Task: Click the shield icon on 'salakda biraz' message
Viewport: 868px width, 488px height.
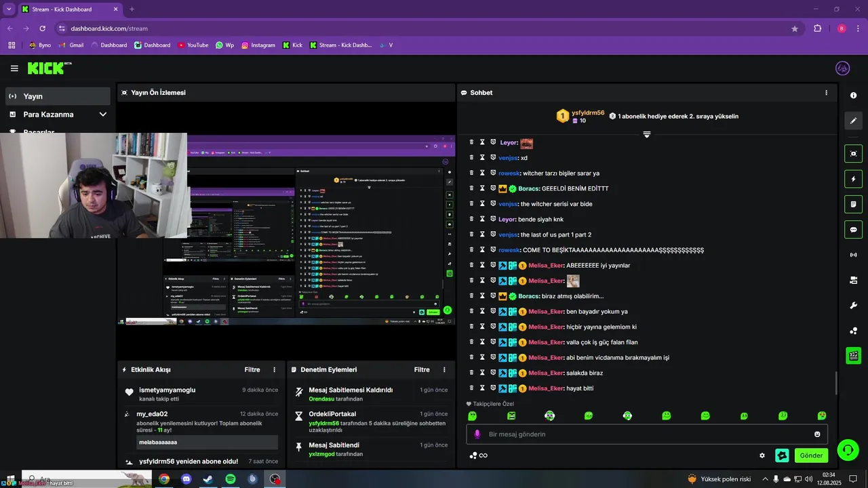Action: pos(493,373)
